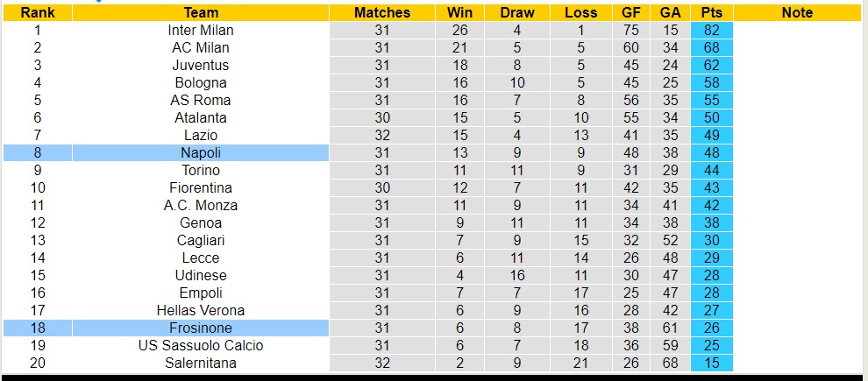Click the Hellas Verona team name
Viewport: 868px width, 381px height.
tap(201, 310)
